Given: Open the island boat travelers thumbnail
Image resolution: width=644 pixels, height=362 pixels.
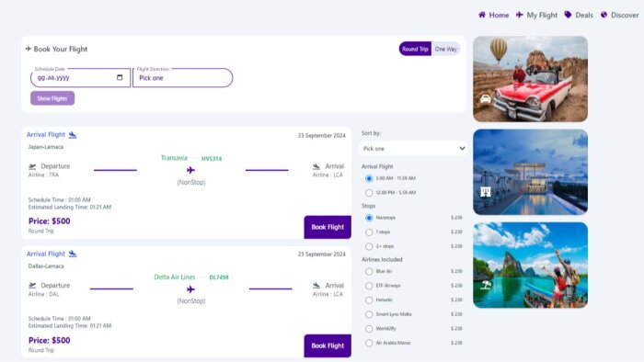Looking at the screenshot, I should (530, 266).
